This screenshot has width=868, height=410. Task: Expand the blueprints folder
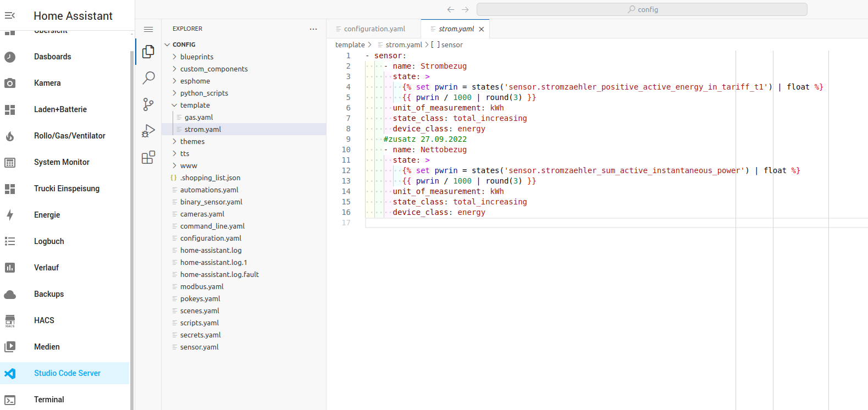174,57
